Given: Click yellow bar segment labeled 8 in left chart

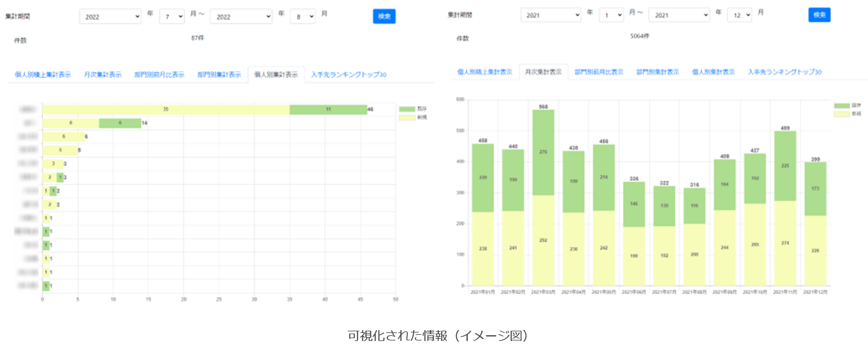Looking at the screenshot, I should (71, 123).
